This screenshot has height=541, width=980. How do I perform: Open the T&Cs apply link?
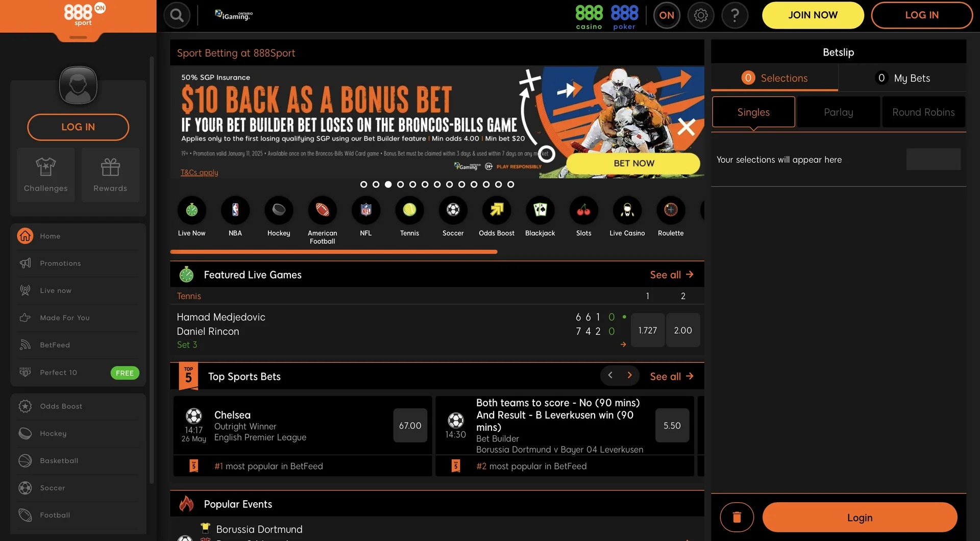pos(199,173)
